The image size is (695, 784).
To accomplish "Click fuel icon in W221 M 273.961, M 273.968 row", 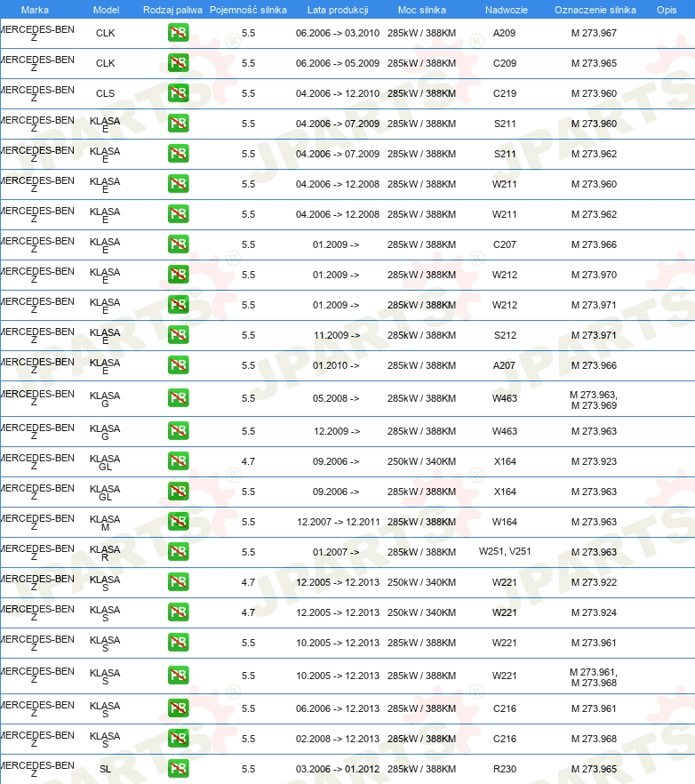I will [178, 675].
